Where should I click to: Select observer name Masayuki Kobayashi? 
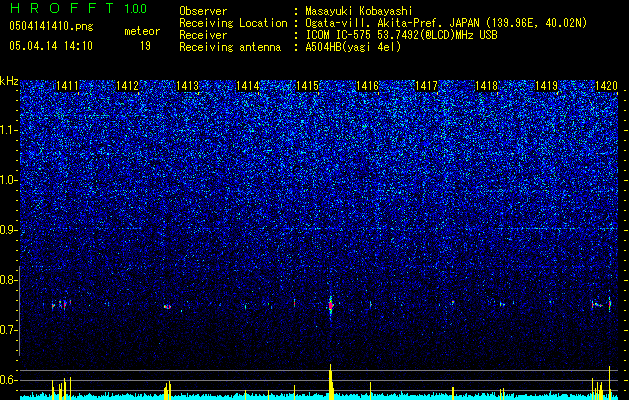359,12
